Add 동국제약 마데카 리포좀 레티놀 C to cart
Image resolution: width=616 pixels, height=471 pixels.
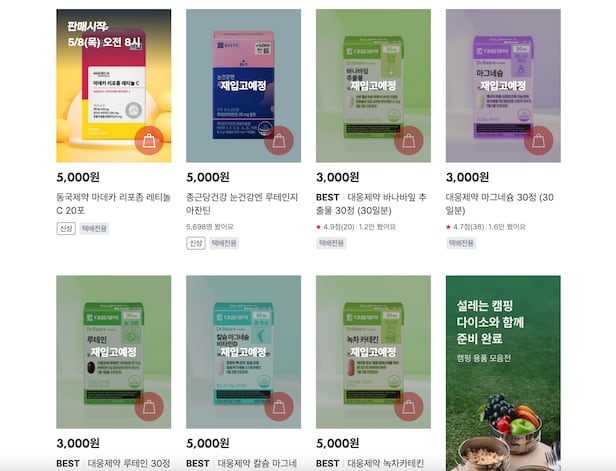(149, 140)
